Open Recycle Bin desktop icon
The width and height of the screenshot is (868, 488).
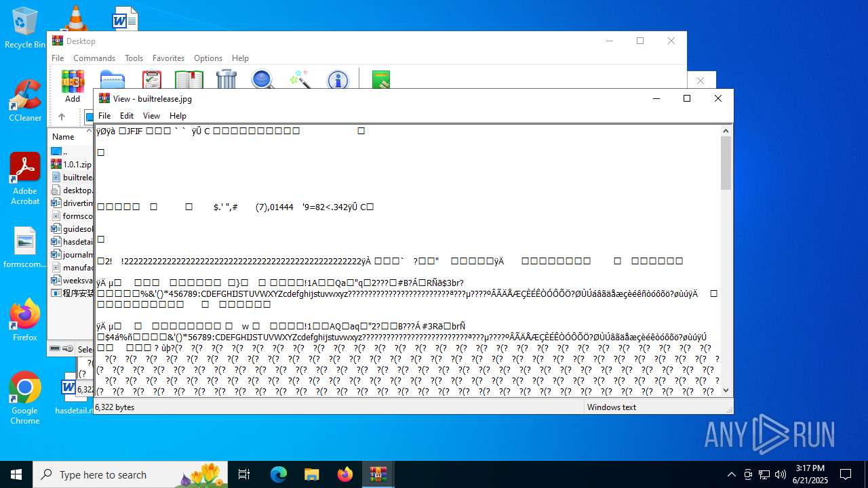(24, 28)
